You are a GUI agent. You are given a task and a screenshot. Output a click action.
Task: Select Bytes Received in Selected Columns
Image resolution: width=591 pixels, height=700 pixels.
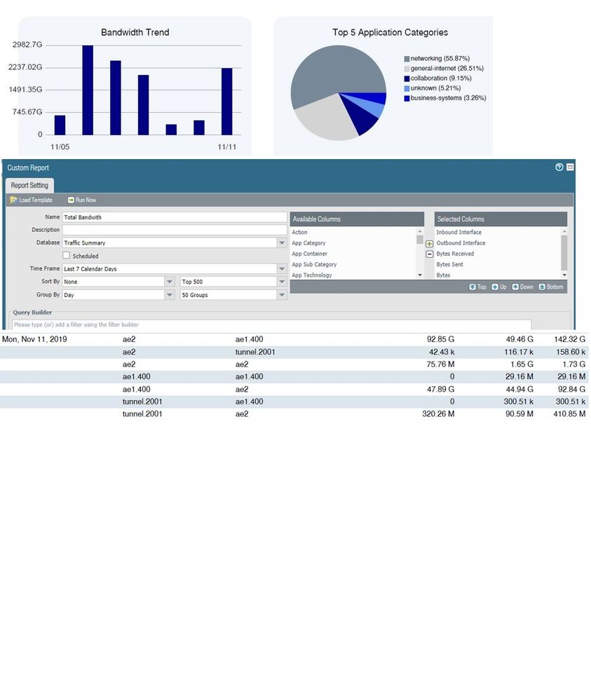(x=455, y=254)
